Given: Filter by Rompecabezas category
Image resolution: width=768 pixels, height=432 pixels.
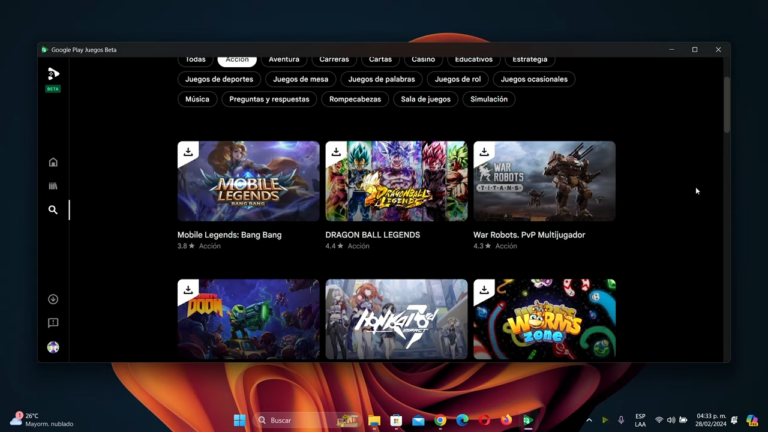Looking at the screenshot, I should point(355,99).
